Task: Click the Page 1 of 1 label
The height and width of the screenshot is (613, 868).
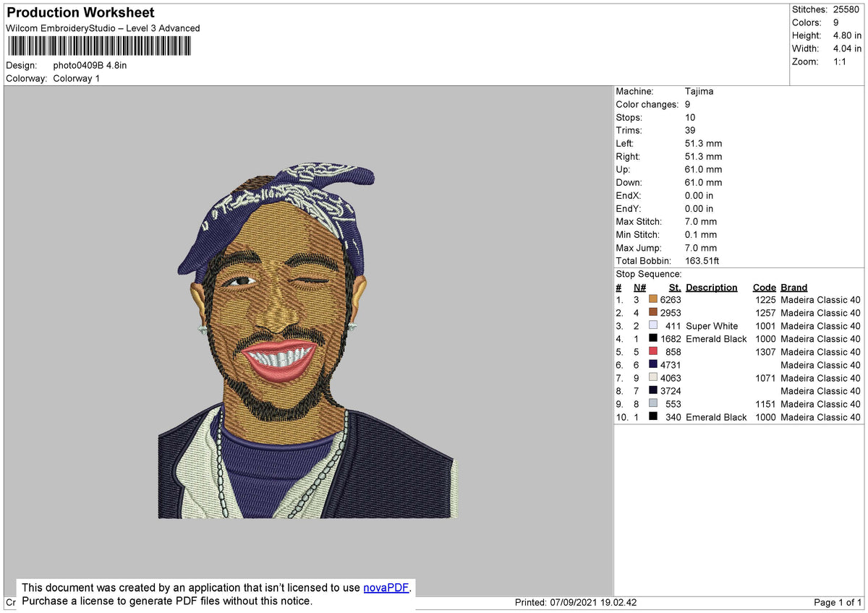Action: coord(837,602)
